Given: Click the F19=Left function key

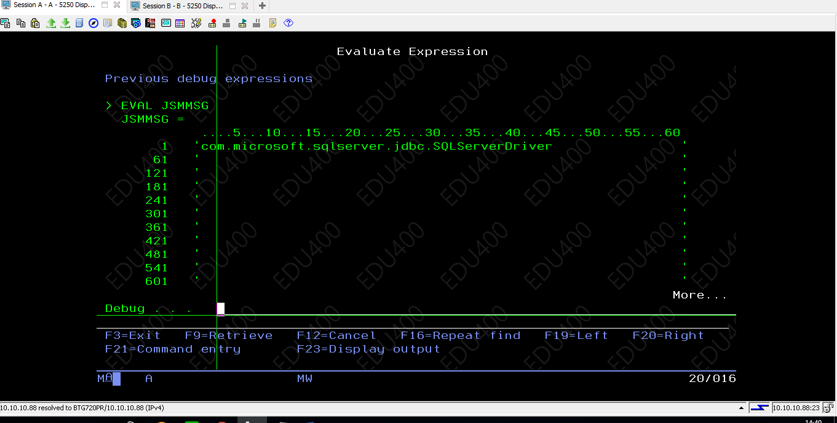Looking at the screenshot, I should (x=576, y=335).
